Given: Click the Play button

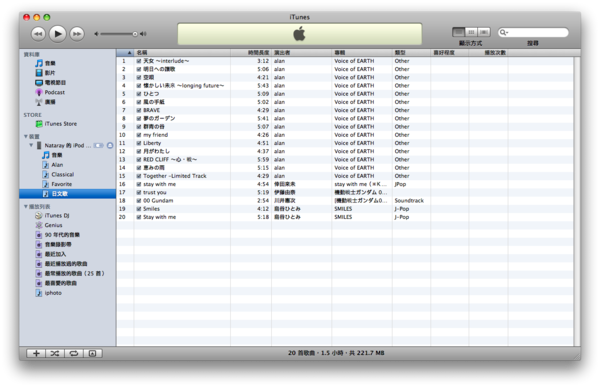Looking at the screenshot, I should coord(58,34).
